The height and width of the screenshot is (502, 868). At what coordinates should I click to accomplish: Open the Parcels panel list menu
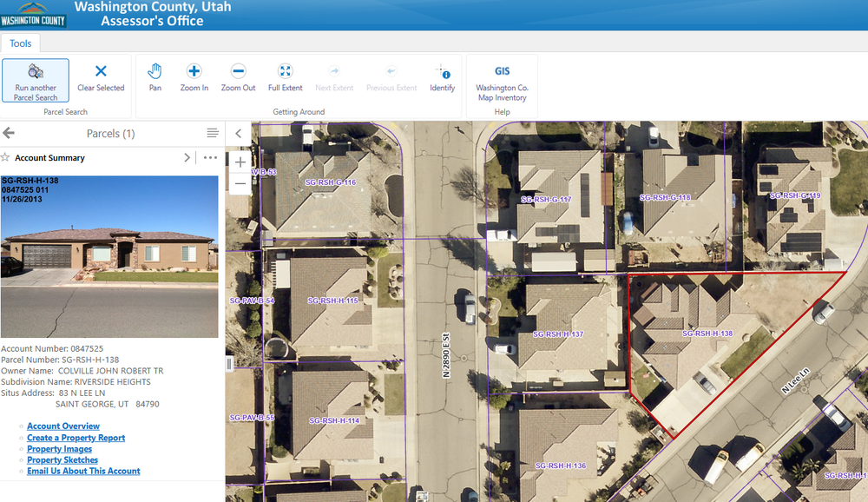pos(213,133)
